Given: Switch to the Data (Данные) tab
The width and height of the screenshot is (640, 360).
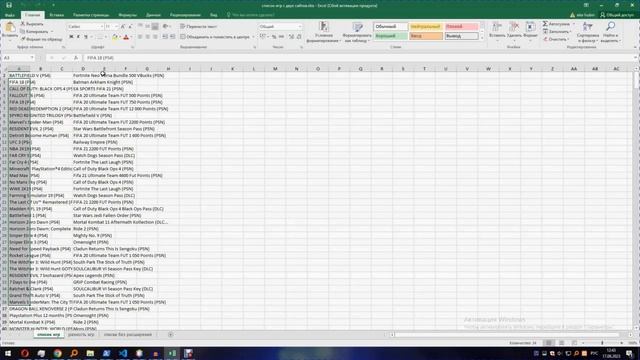Looking at the screenshot, I should coord(153,15).
